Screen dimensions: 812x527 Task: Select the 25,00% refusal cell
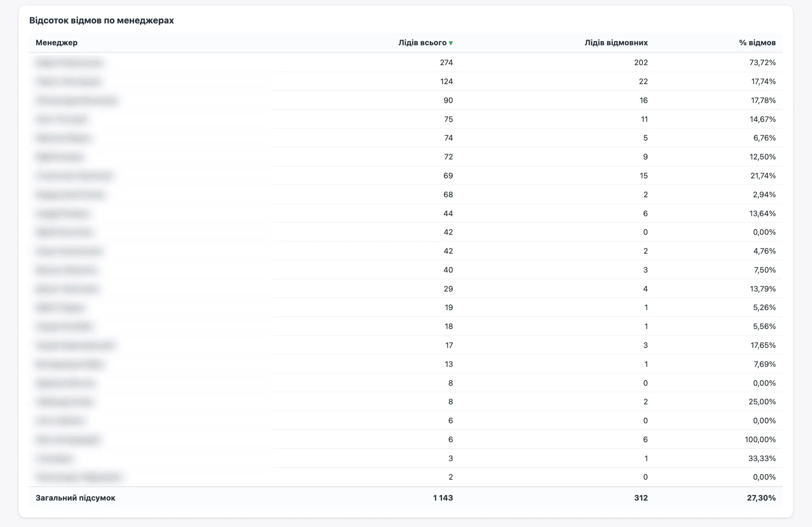[x=762, y=401]
